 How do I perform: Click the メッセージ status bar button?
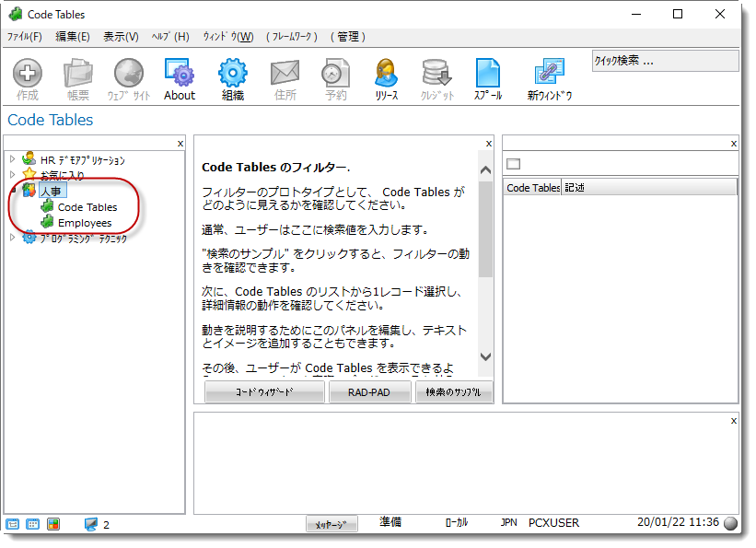(x=331, y=524)
